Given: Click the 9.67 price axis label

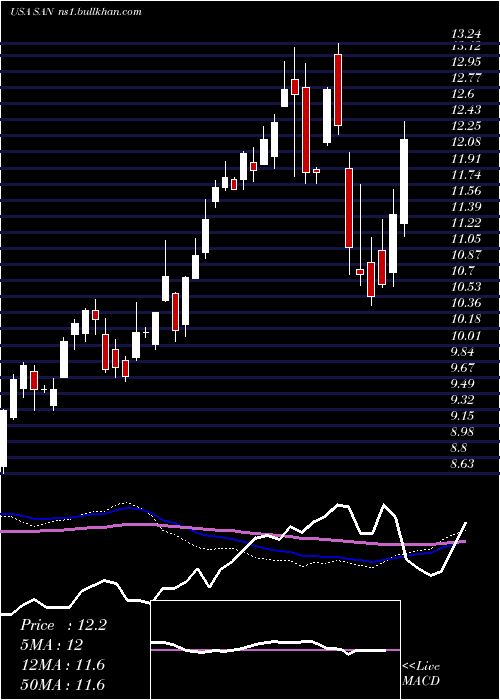Looking at the screenshot, I should coord(464,368).
